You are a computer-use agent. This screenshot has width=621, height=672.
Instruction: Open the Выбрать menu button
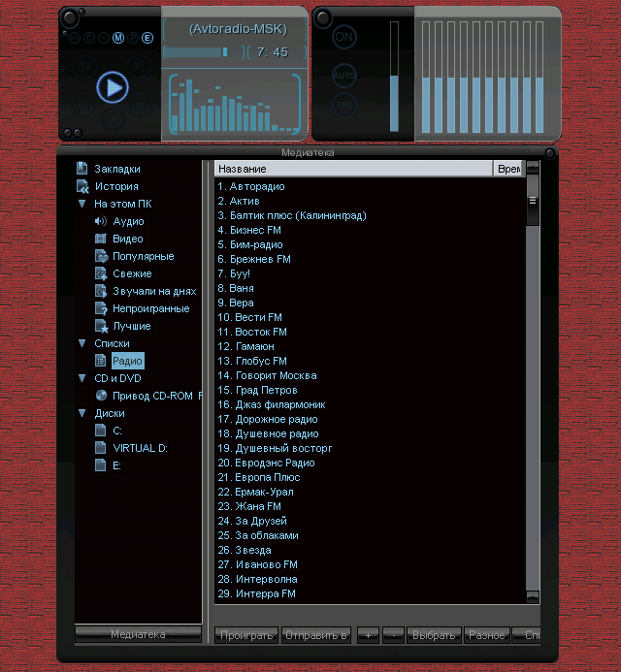(x=434, y=635)
